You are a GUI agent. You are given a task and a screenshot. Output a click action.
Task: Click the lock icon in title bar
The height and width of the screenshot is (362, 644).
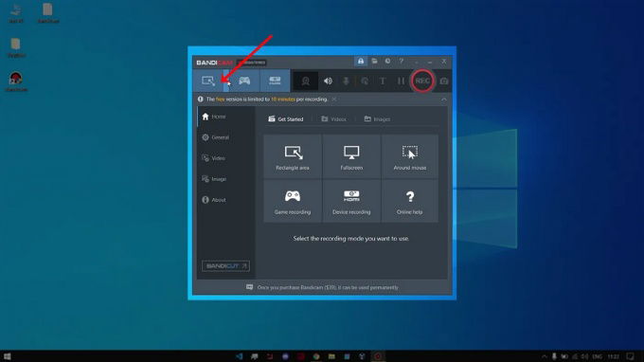point(361,62)
